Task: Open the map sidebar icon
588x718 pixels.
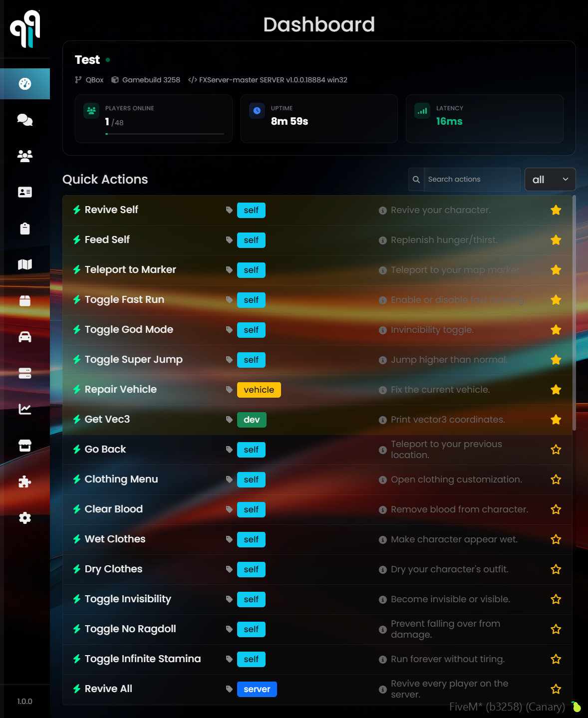Action: (x=25, y=264)
